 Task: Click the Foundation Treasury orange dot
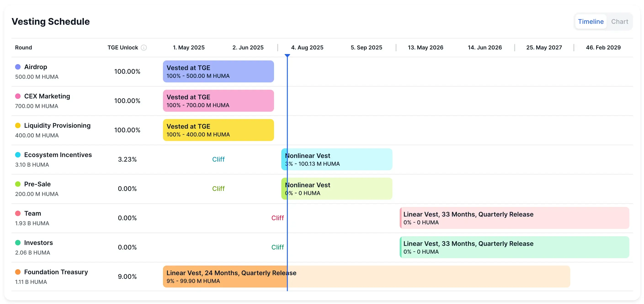tap(18, 272)
